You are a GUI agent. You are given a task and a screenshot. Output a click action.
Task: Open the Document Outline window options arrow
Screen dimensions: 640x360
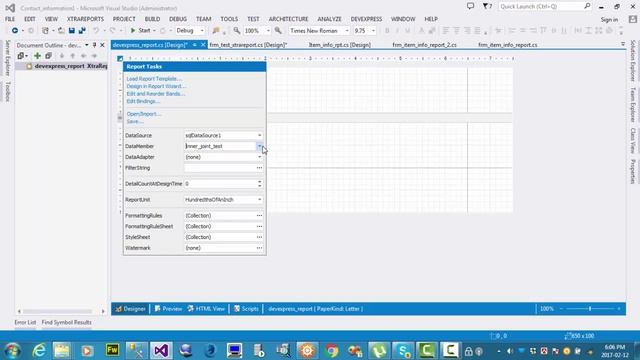[87, 45]
